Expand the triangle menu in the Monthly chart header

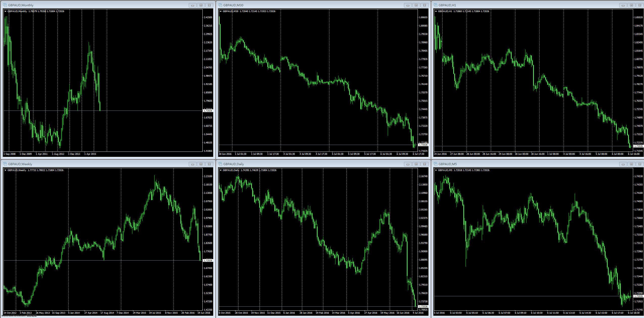click(6, 11)
